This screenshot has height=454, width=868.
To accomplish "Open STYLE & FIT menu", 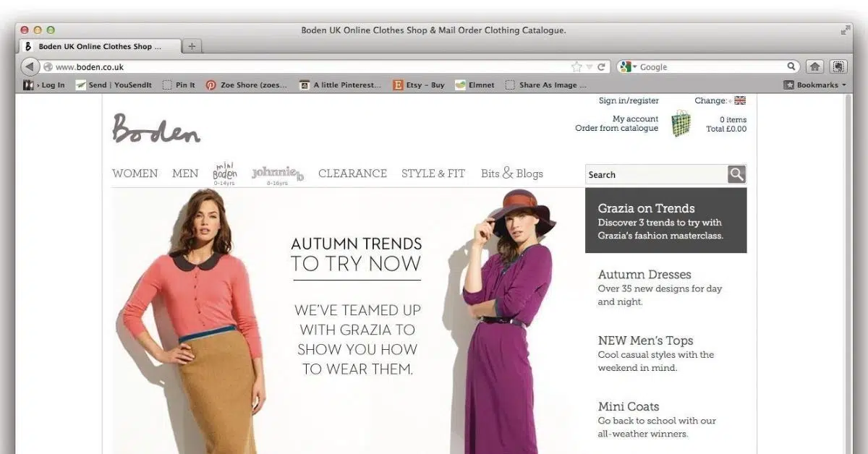I will point(433,174).
